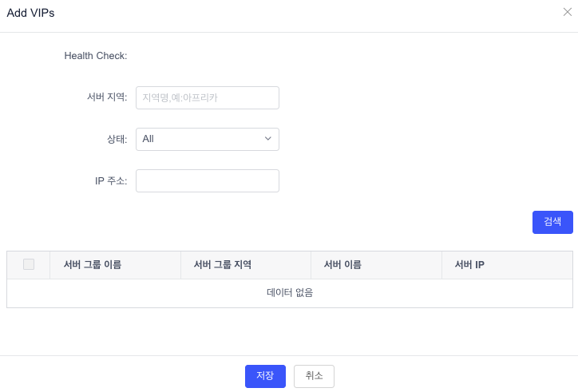Click the chevron arrow in 상태 dropdown
This screenshot has height=392, width=578.
268,139
